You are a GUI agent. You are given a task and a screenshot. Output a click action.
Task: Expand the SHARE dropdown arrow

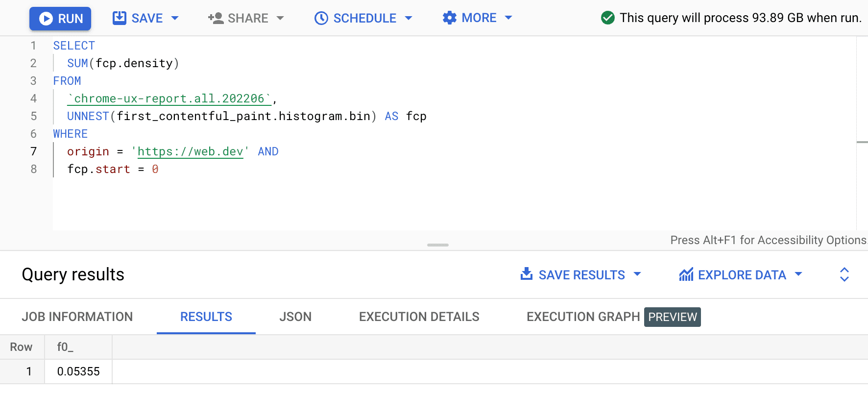(280, 18)
